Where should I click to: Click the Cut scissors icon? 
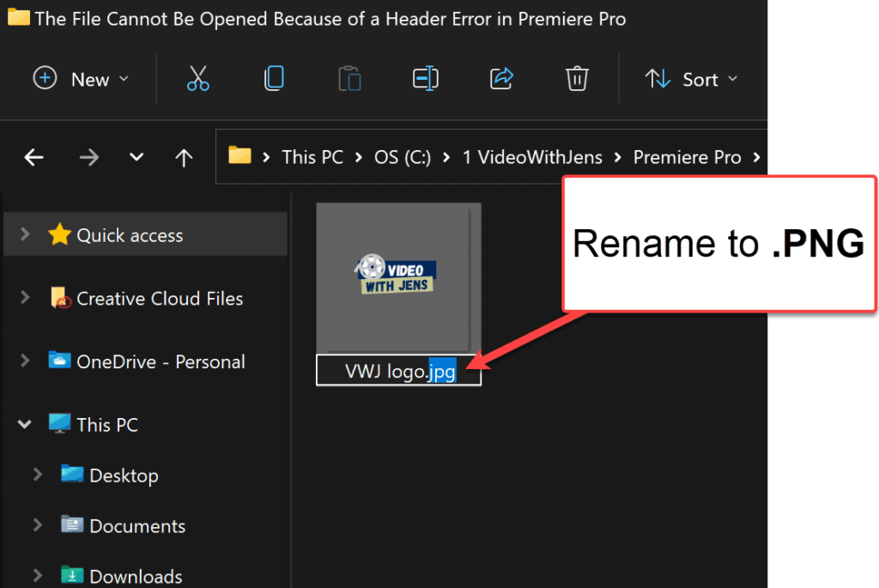point(198,78)
